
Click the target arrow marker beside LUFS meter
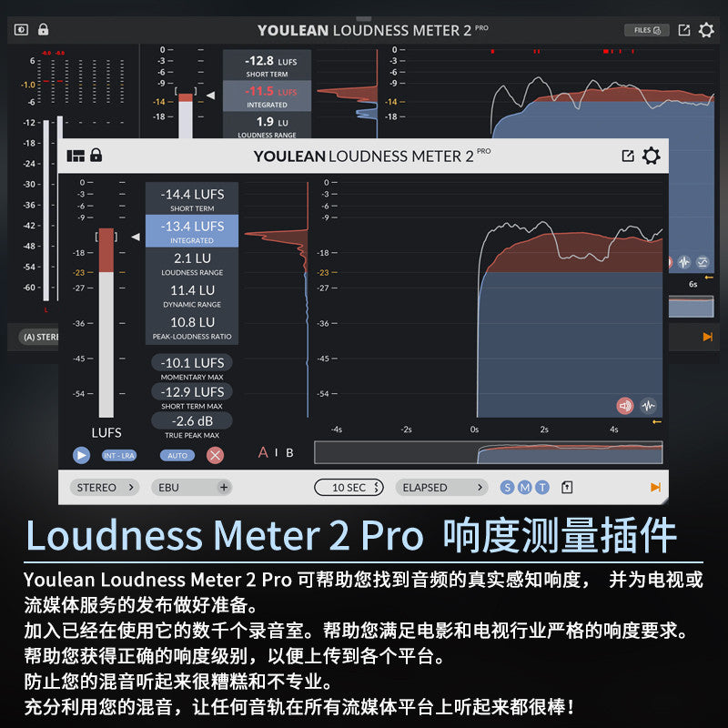click(x=136, y=237)
